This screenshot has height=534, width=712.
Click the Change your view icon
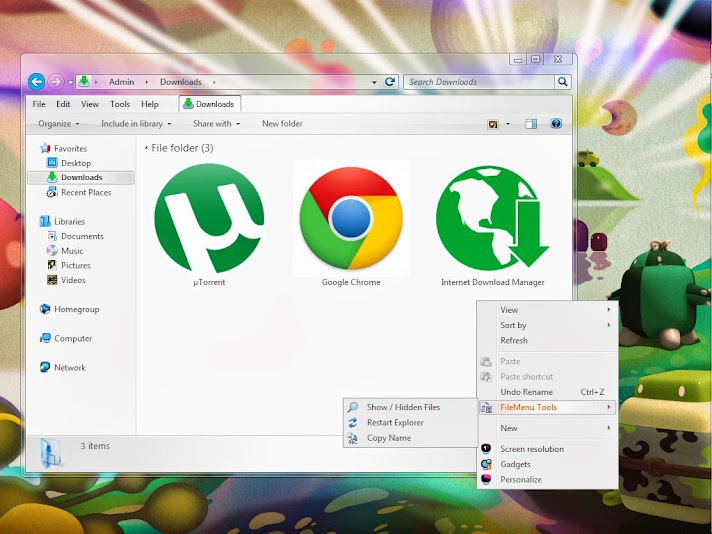coord(493,124)
